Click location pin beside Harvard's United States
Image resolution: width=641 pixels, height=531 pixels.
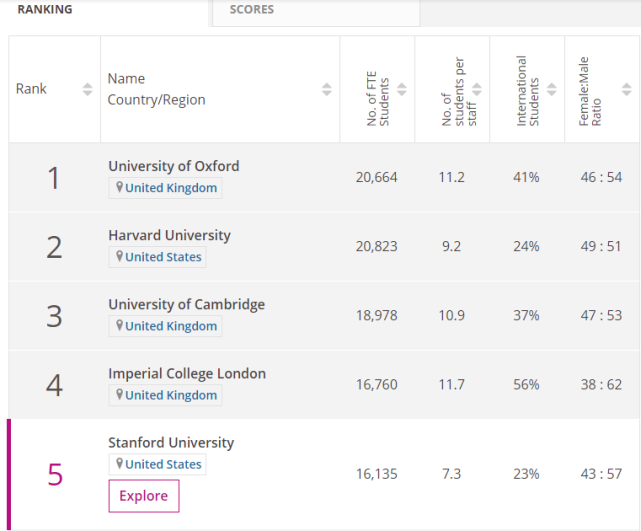(x=119, y=257)
